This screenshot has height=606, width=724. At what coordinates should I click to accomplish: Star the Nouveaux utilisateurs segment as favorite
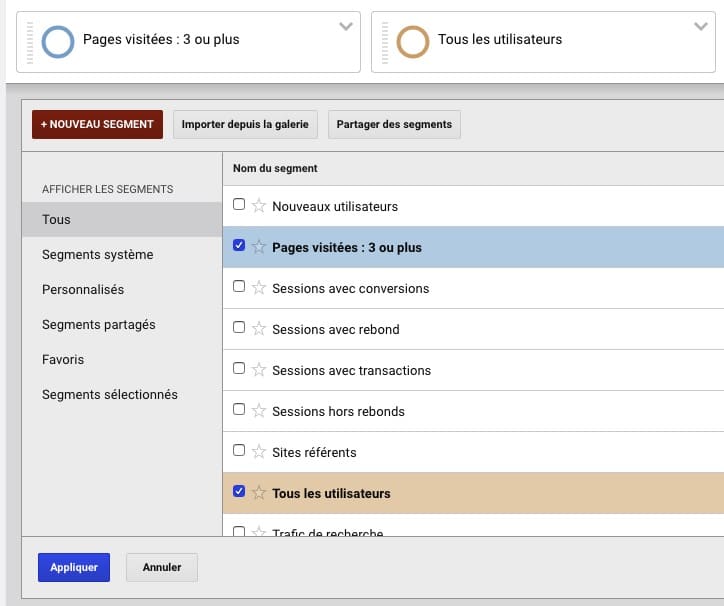tap(259, 206)
